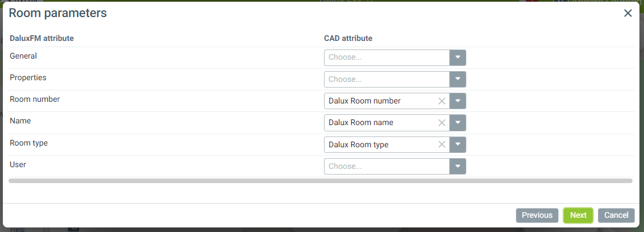Cancel the Room parameters dialog
The width and height of the screenshot is (644, 232).
(616, 216)
